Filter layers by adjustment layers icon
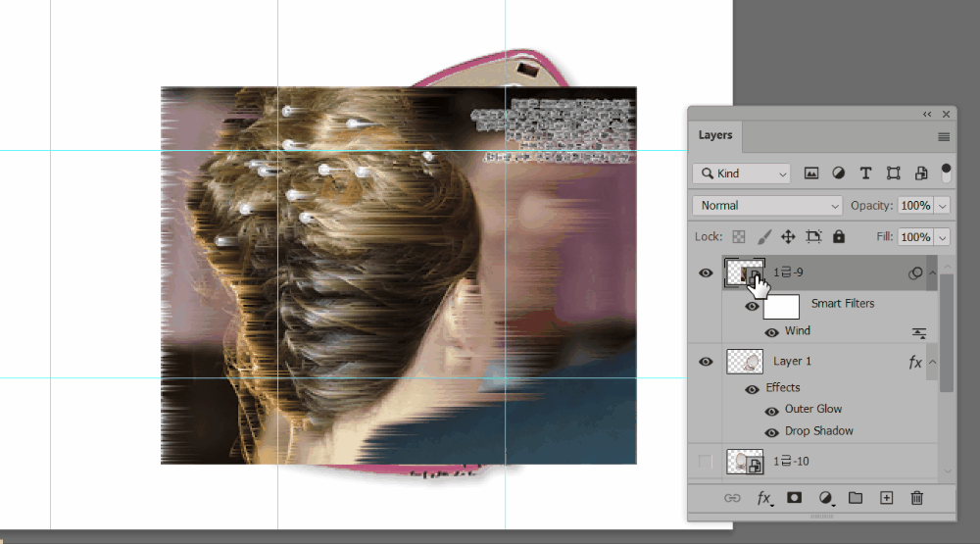This screenshot has width=980, height=544. point(838,173)
